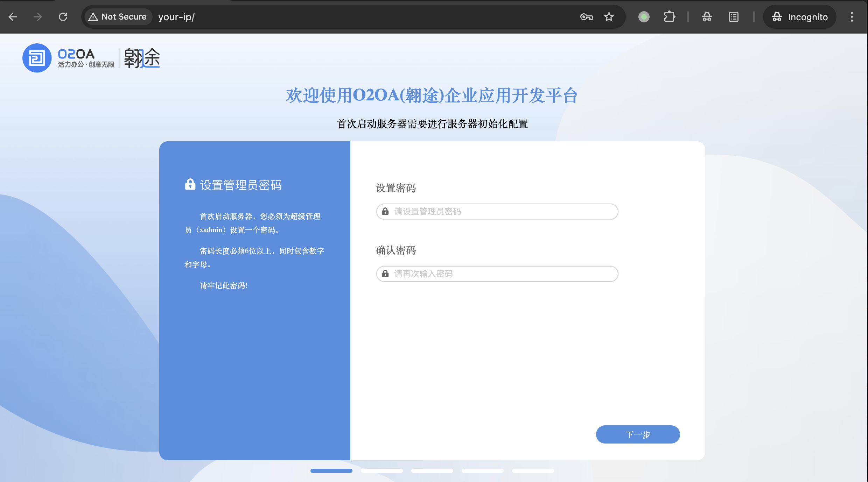The width and height of the screenshot is (868, 482).
Task: Click the browser back arrow
Action: coord(13,17)
